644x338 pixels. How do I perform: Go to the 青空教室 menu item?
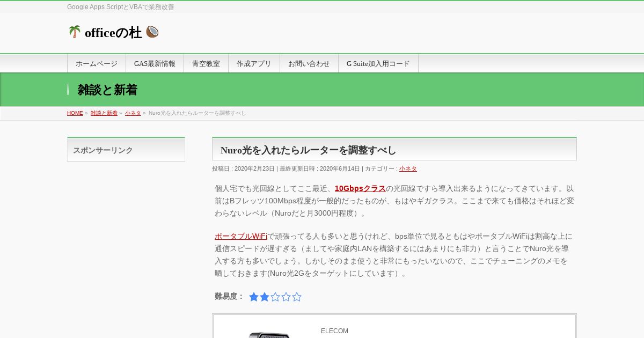[206, 63]
